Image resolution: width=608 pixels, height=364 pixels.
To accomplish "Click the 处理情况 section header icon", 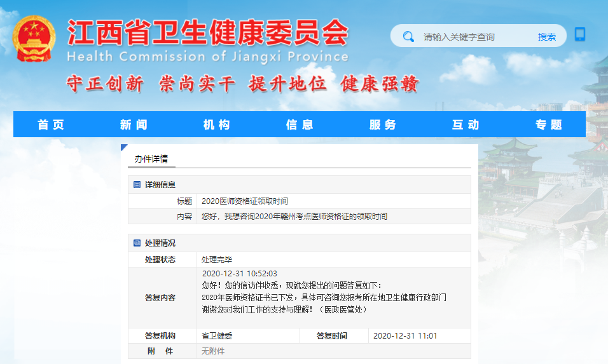I will pos(137,243).
